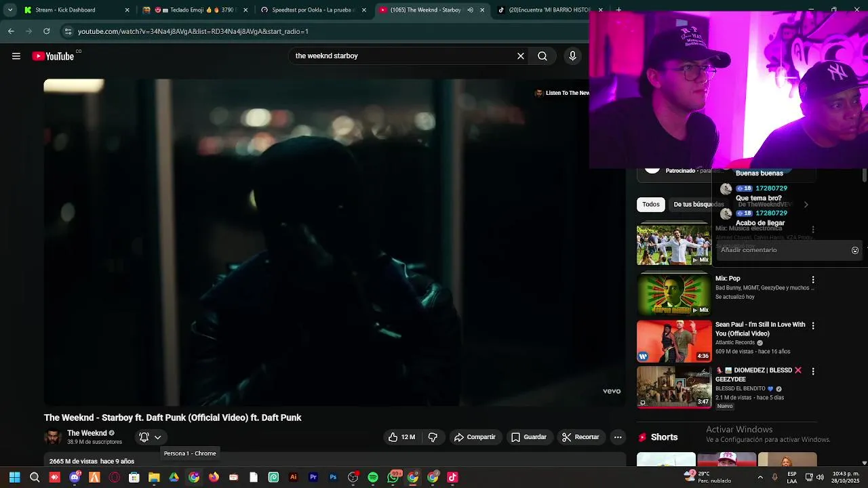Viewport: 868px width, 488px height.
Task: Open options for DIOMEDEZ BLESSD video
Action: click(813, 371)
